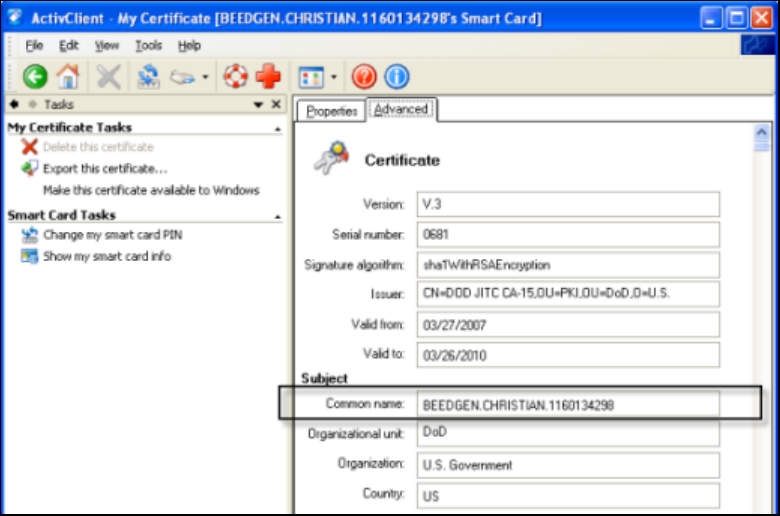This screenshot has width=780, height=516.
Task: Click the red cross toolbar icon
Action: 268,77
